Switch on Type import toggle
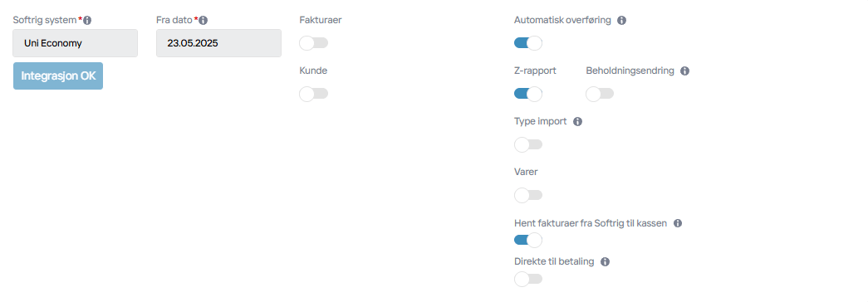The image size is (868, 302). tap(528, 145)
